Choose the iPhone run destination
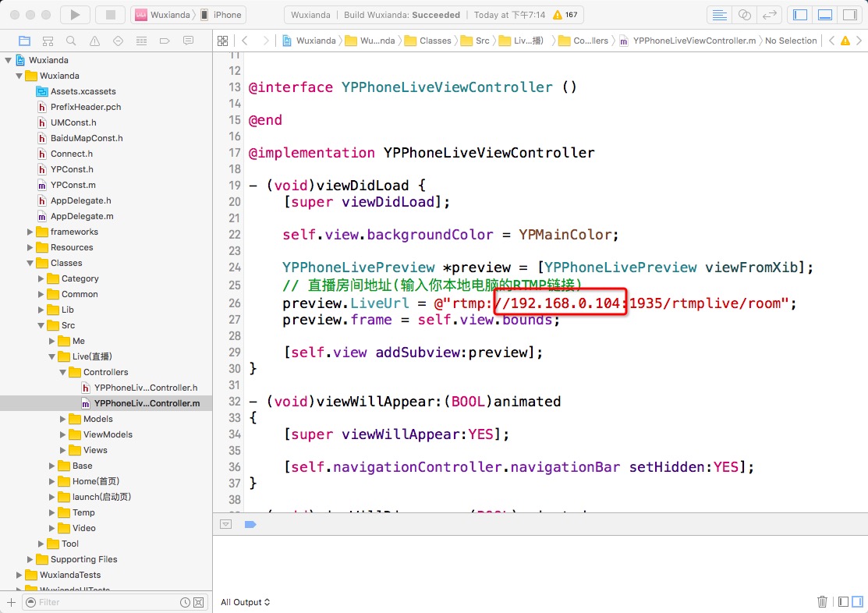 222,15
